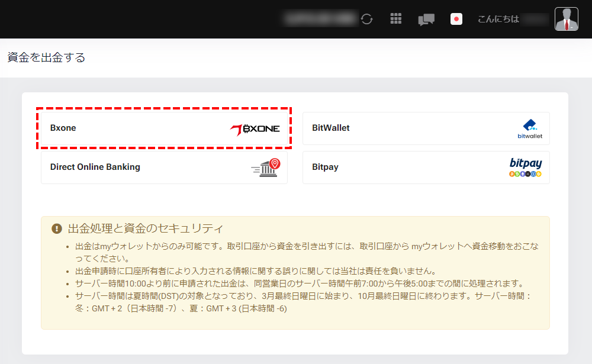Click the bitpay logo

pyautogui.click(x=525, y=167)
